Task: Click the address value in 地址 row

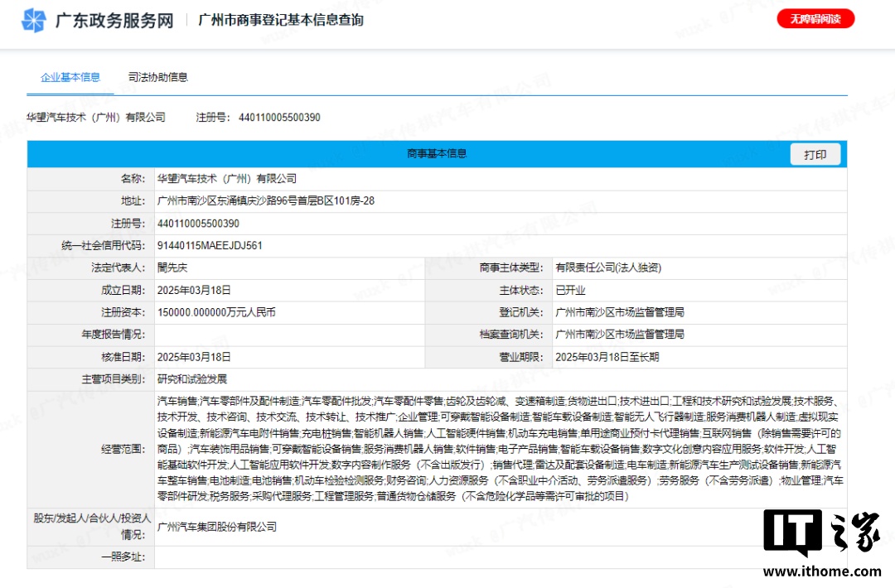Action: click(x=265, y=201)
